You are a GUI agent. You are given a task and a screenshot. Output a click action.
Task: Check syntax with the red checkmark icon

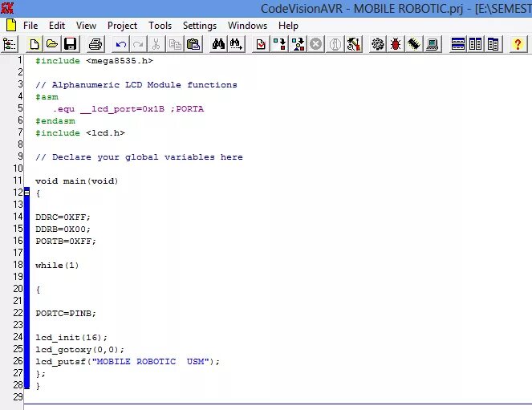261,44
